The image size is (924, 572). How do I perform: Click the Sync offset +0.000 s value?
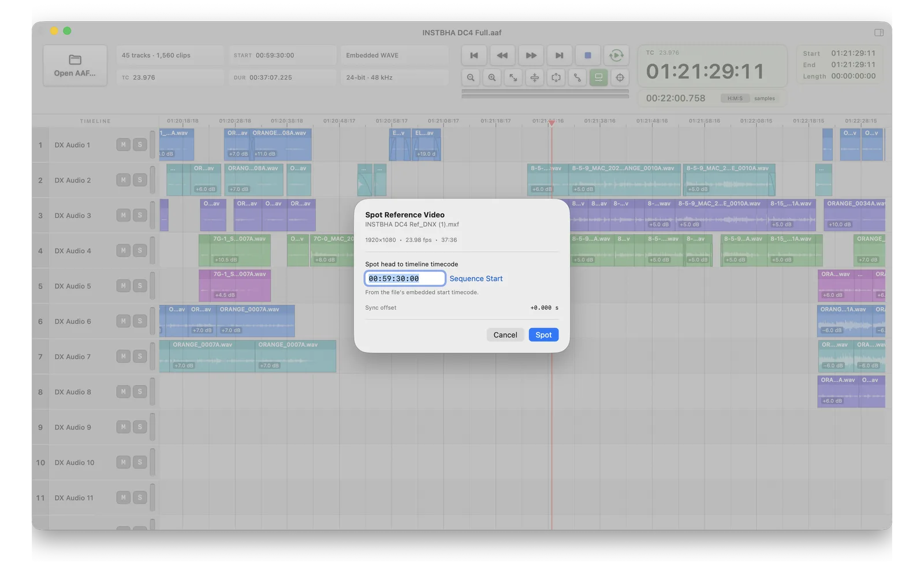coord(545,308)
